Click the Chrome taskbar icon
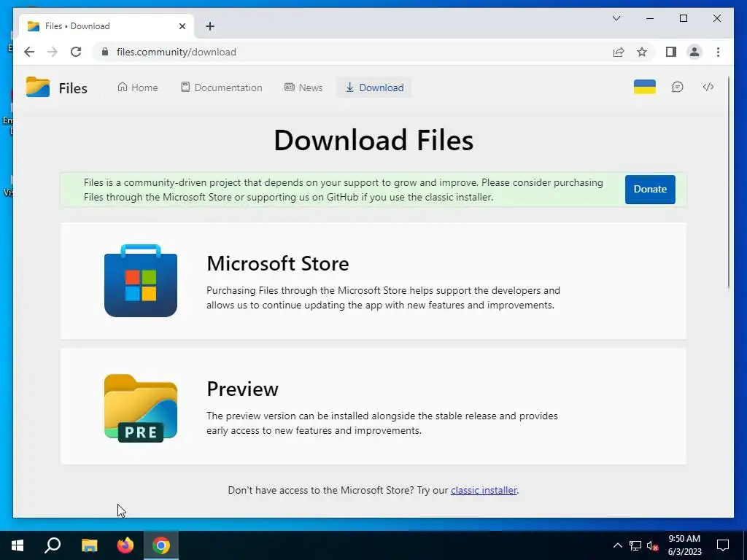This screenshot has width=747, height=560. 161,545
